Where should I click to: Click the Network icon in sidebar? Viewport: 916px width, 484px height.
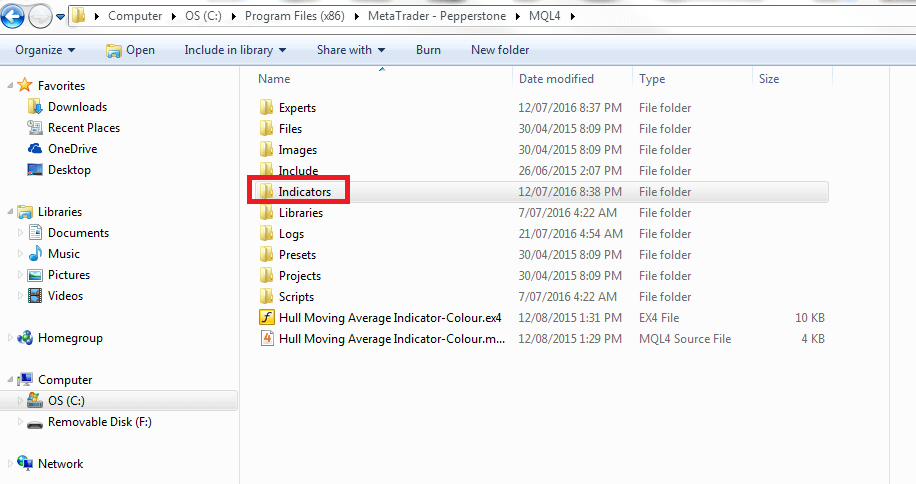pos(25,463)
